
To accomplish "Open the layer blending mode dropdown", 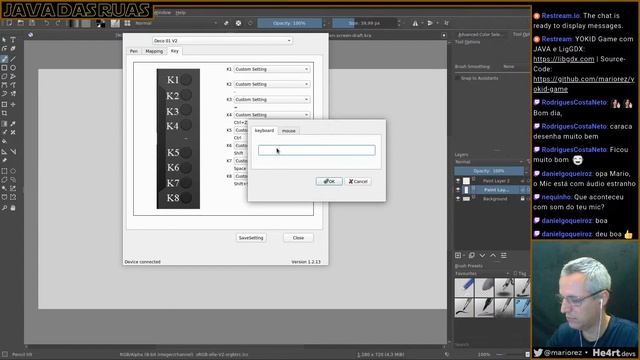I will click(489, 162).
